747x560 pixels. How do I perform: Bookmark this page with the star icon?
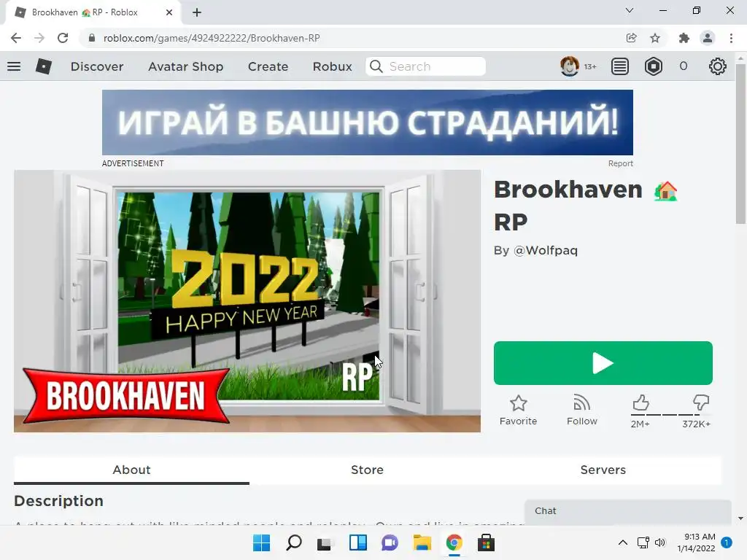point(655,38)
